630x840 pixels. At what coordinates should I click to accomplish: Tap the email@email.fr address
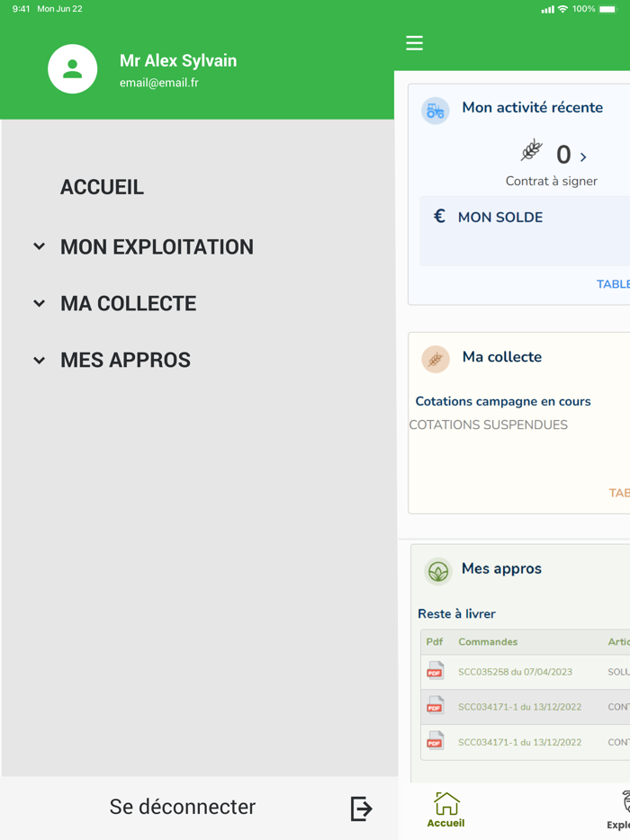(158, 83)
